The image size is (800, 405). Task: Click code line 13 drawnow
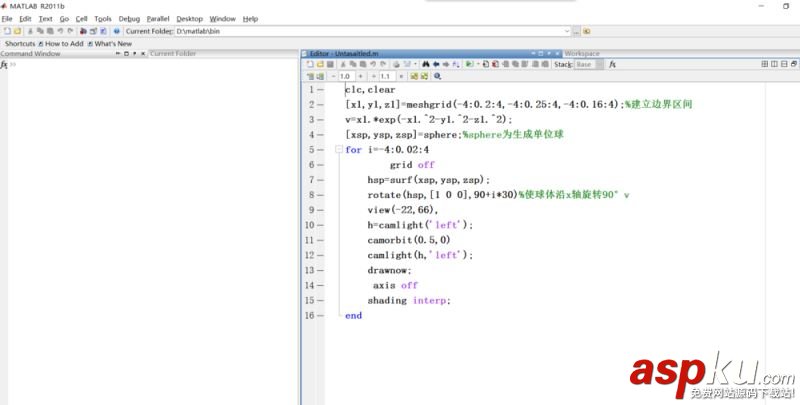[389, 270]
